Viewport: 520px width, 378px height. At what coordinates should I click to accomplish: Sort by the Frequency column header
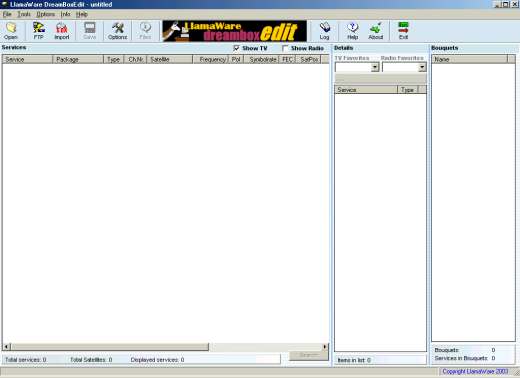point(210,59)
